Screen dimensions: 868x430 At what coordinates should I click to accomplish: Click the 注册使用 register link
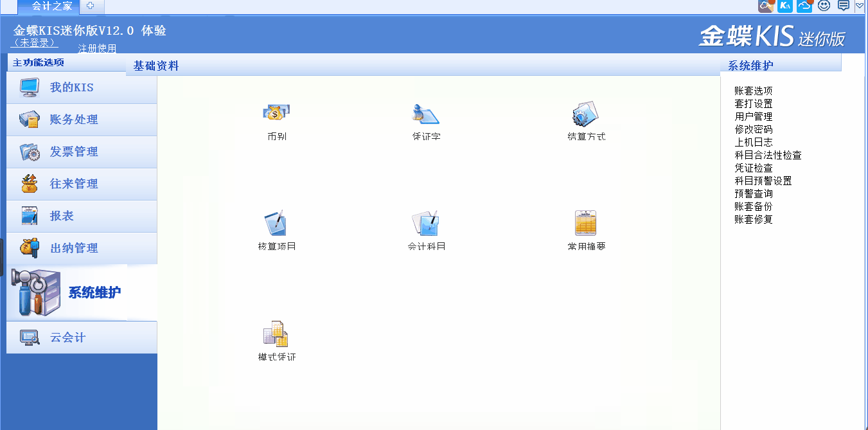tap(97, 48)
